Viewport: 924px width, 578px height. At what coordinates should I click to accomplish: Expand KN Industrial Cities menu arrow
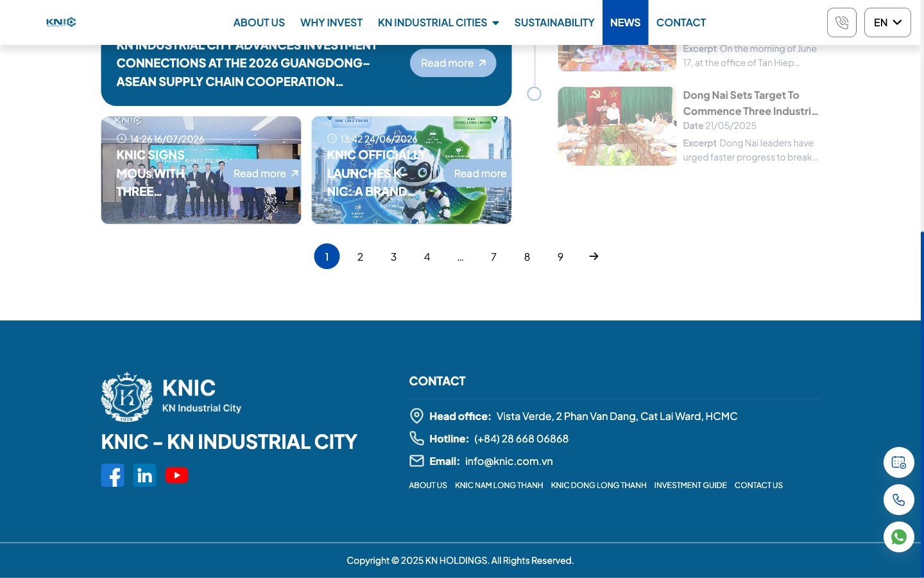495,23
